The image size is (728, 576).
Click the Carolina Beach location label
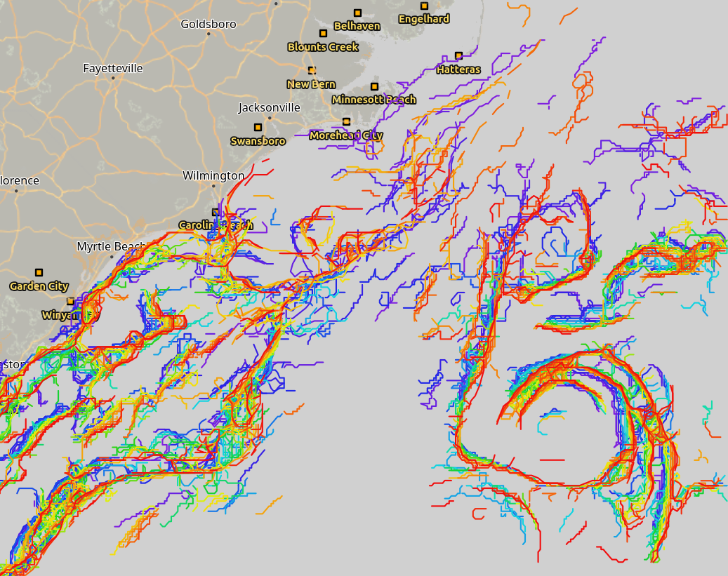click(216, 226)
